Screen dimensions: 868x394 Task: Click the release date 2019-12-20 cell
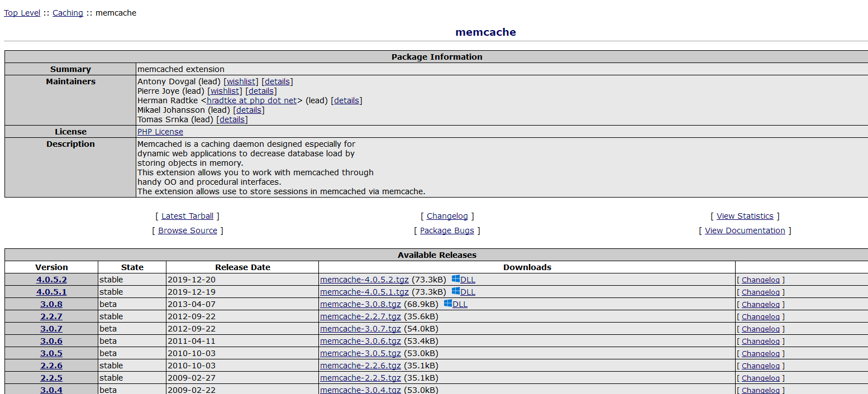tap(242, 280)
